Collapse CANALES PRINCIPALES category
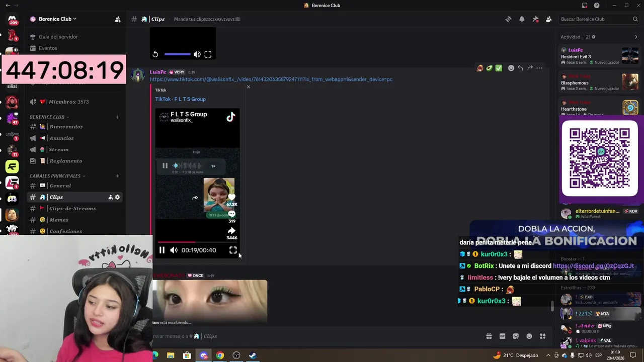Viewport: 644px width, 362px height. click(x=57, y=176)
